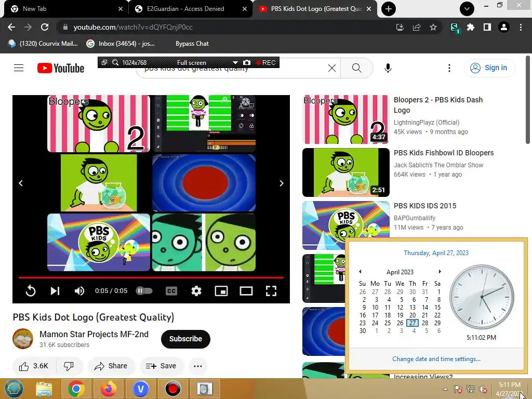Expand the Full screen recorder dropdown

(x=235, y=63)
